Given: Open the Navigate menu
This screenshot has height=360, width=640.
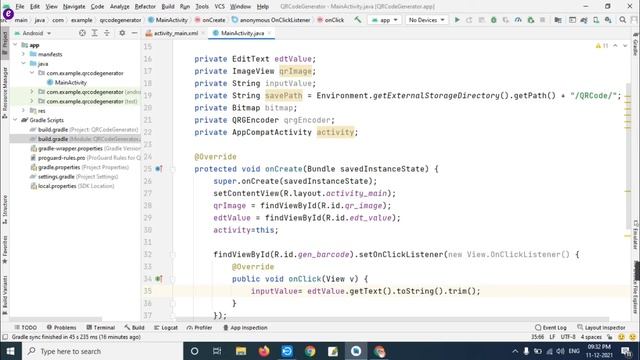Looking at the screenshot, I should (74, 7).
